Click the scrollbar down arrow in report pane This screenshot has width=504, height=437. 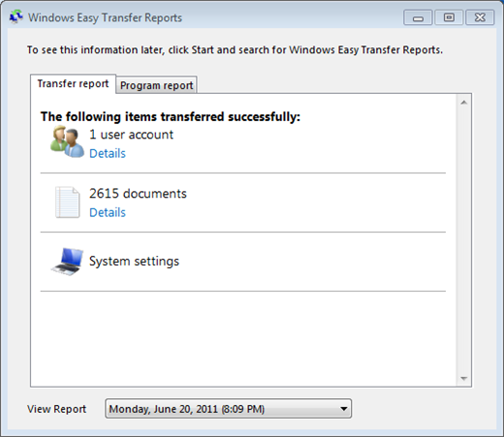pyautogui.click(x=464, y=378)
